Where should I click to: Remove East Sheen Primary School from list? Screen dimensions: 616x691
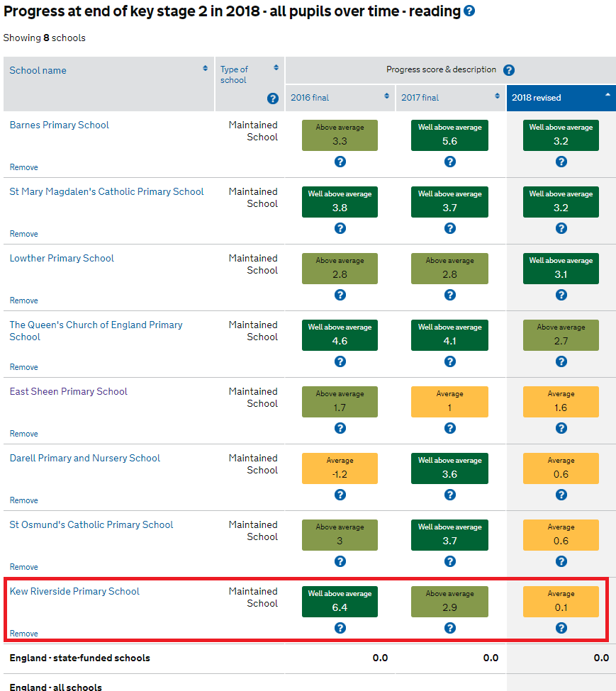[x=24, y=434]
